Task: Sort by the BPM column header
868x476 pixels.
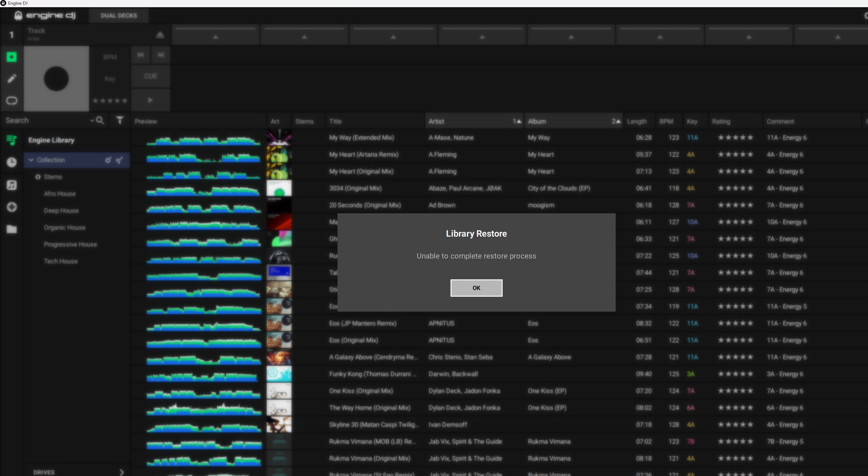Action: tap(669, 121)
